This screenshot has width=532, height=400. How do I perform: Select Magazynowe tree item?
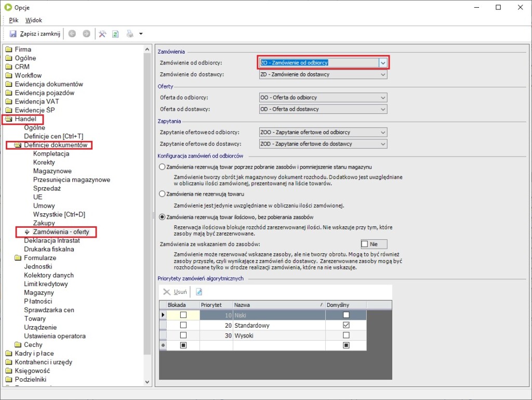click(52, 171)
